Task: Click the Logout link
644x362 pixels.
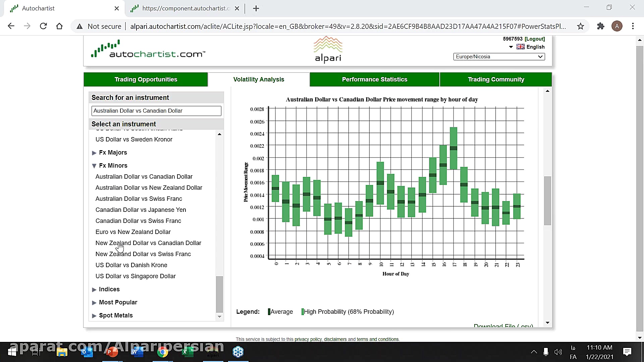Action: pyautogui.click(x=535, y=39)
